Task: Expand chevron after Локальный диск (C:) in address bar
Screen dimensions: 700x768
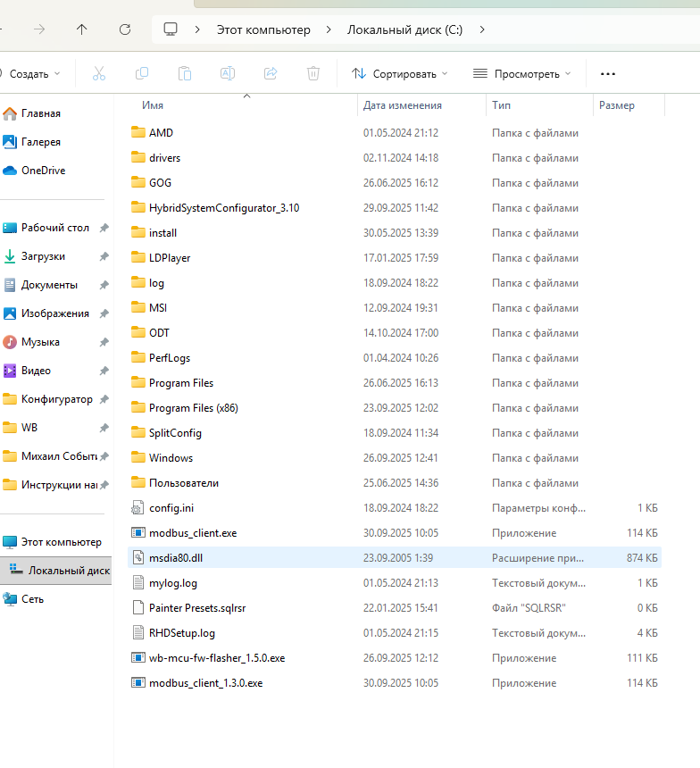Action: point(483,29)
